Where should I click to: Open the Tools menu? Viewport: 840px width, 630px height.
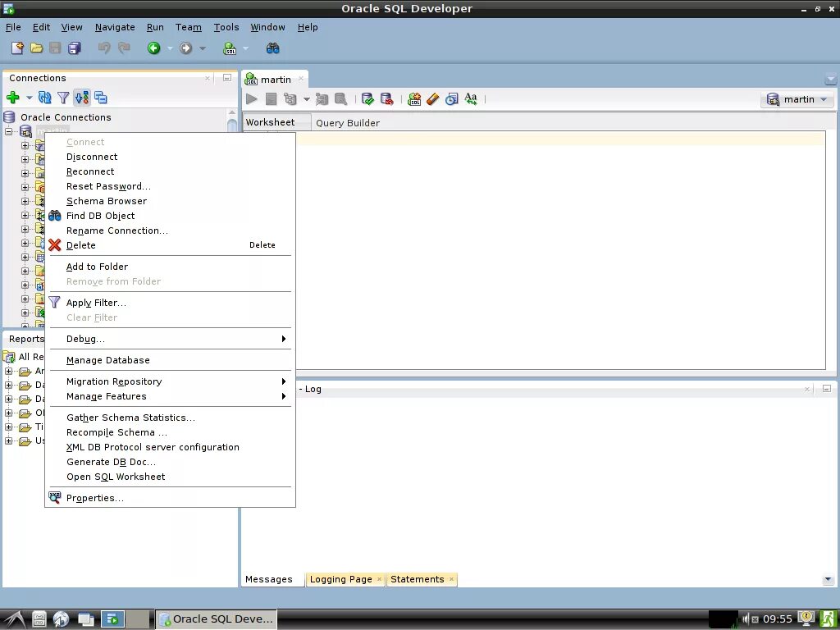click(x=226, y=27)
